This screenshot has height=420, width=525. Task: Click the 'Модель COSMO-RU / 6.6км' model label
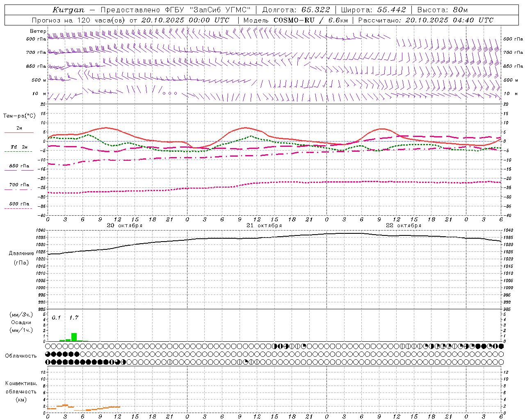point(296,20)
